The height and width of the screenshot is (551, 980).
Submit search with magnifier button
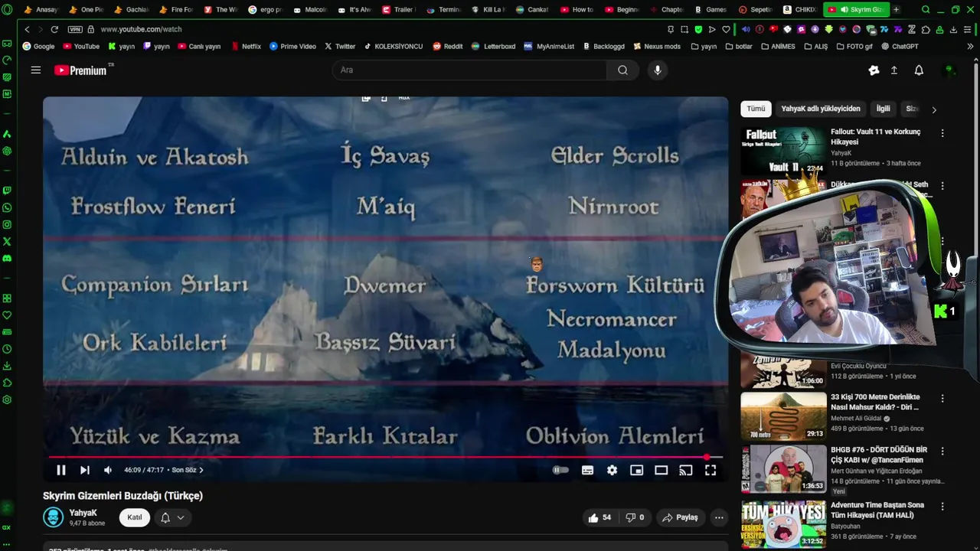click(x=622, y=70)
